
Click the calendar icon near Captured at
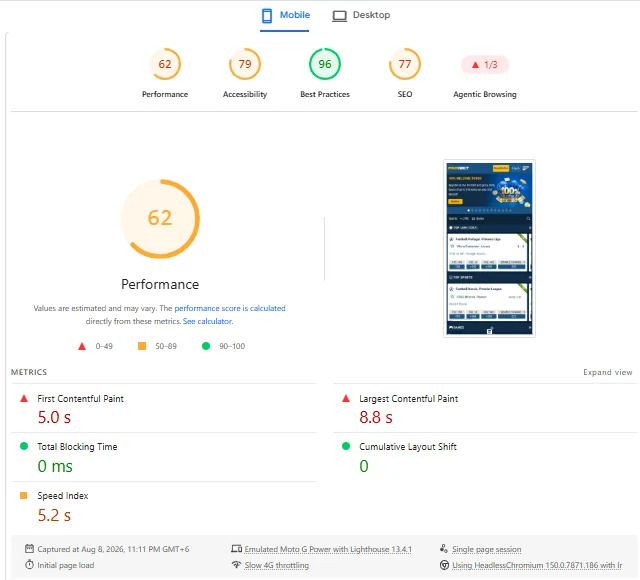(x=29, y=549)
